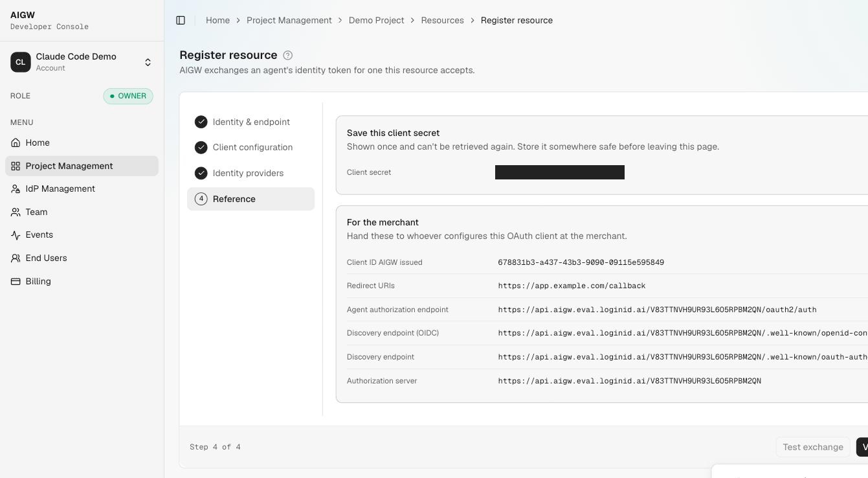Click the Home breadcrumb link
The width and height of the screenshot is (868, 478).
pos(217,20)
